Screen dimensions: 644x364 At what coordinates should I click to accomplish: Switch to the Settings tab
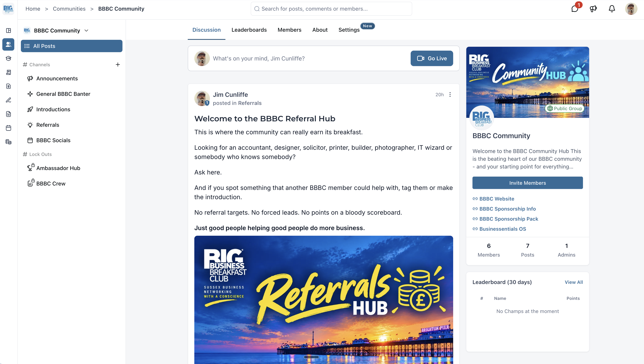pyautogui.click(x=349, y=30)
